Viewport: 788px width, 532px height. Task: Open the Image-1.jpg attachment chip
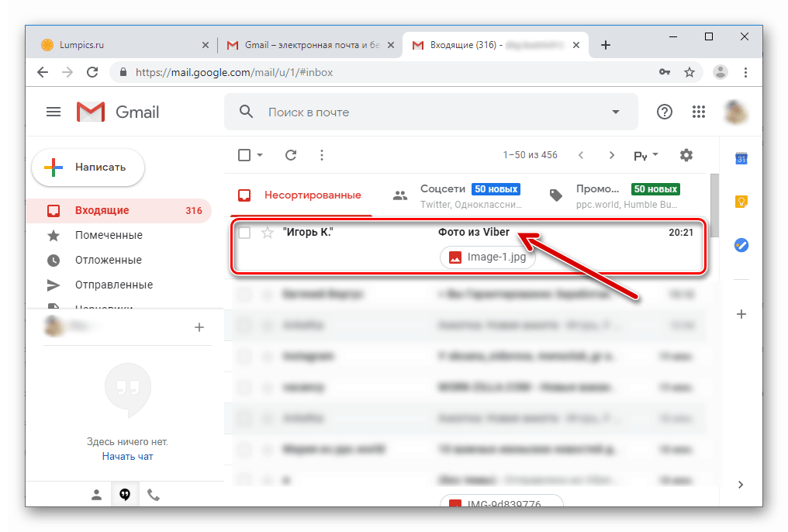tap(487, 257)
